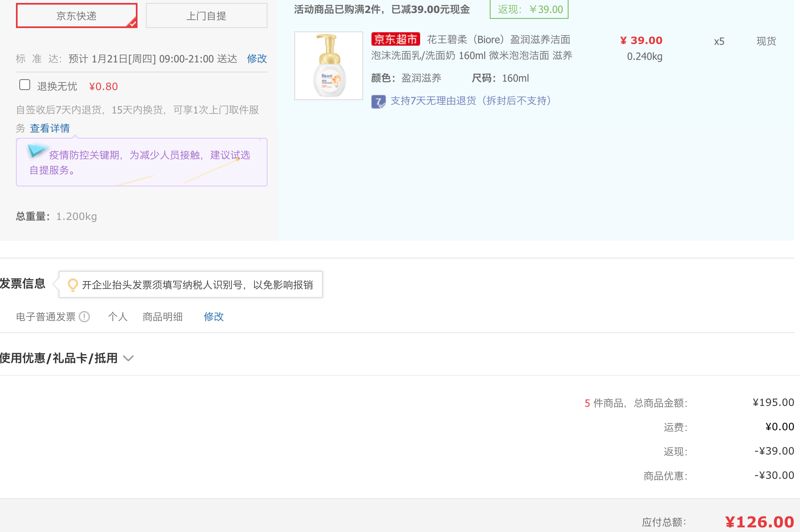This screenshot has height=532, width=800.
Task: Click the 发票信息 section heading
Action: pos(23,284)
